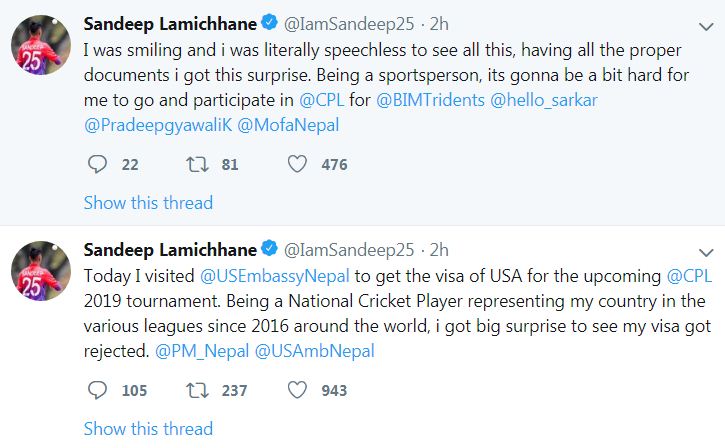Open Show this thread under first tweet

[148, 202]
